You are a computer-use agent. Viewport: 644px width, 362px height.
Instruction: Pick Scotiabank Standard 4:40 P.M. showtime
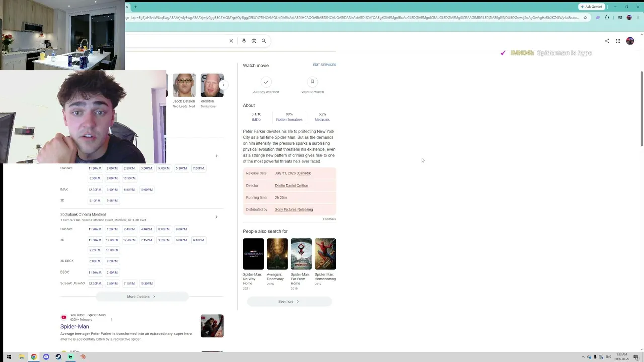point(146,229)
